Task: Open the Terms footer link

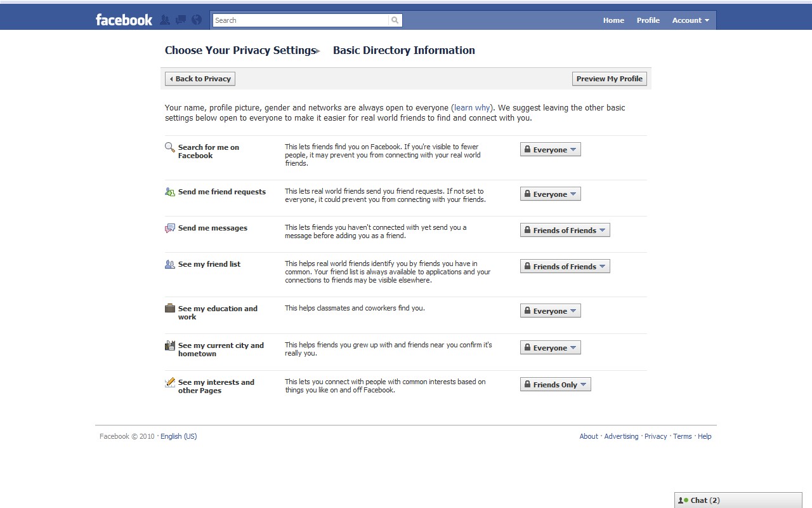Action: coord(683,436)
